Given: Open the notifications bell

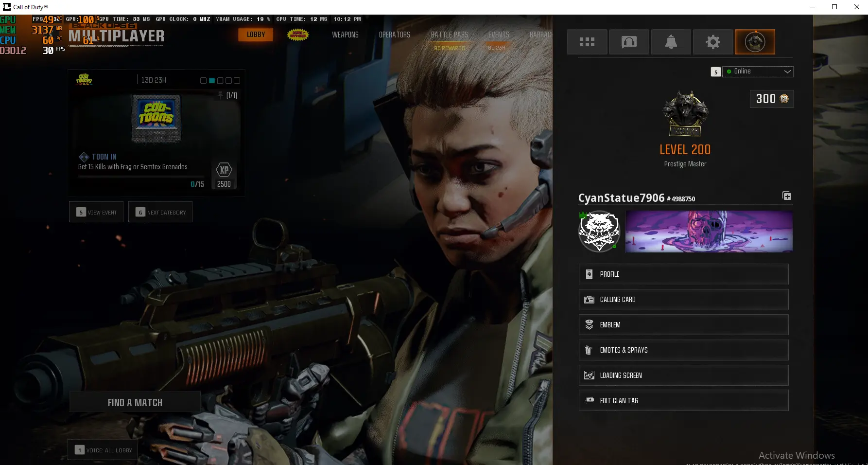Looking at the screenshot, I should click(x=671, y=42).
